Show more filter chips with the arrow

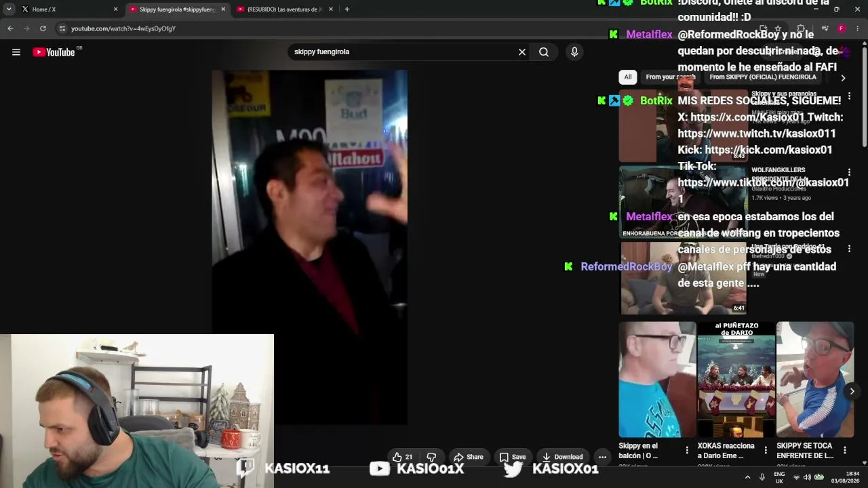[x=843, y=78]
